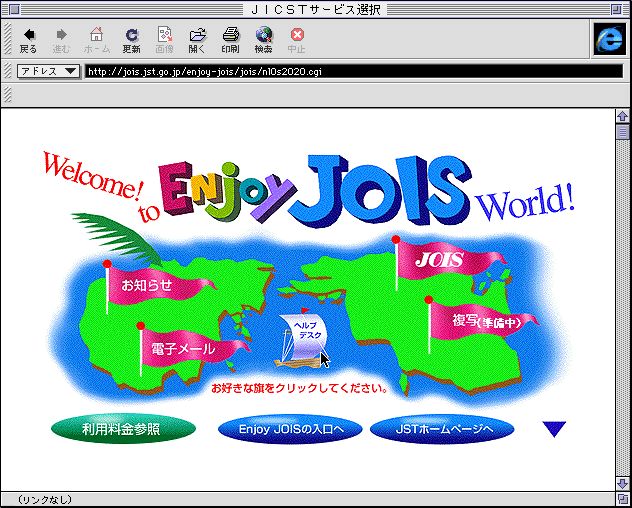Open JSTホームページへ button link
The width and height of the screenshot is (632, 508).
click(442, 429)
